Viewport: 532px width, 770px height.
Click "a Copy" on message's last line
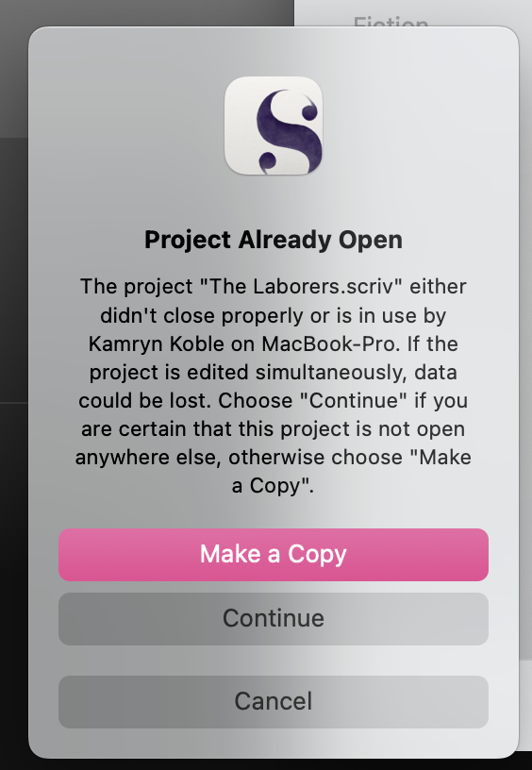tap(272, 486)
